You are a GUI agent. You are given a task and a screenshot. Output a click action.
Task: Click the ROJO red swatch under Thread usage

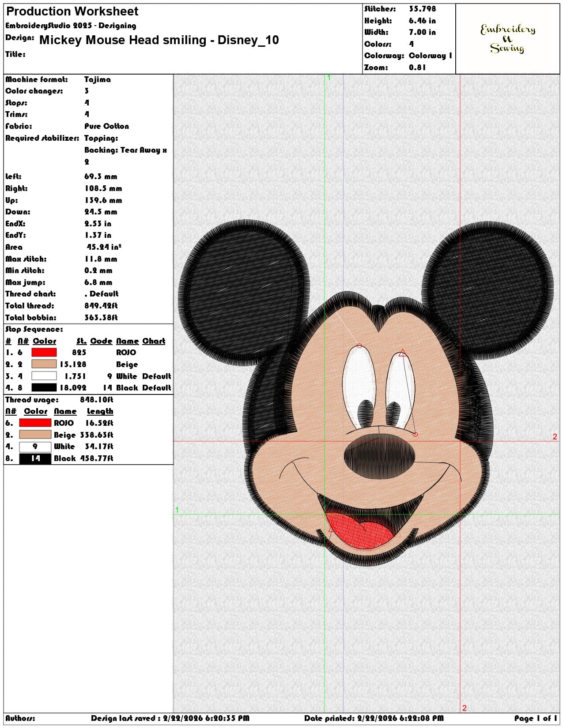[35, 423]
